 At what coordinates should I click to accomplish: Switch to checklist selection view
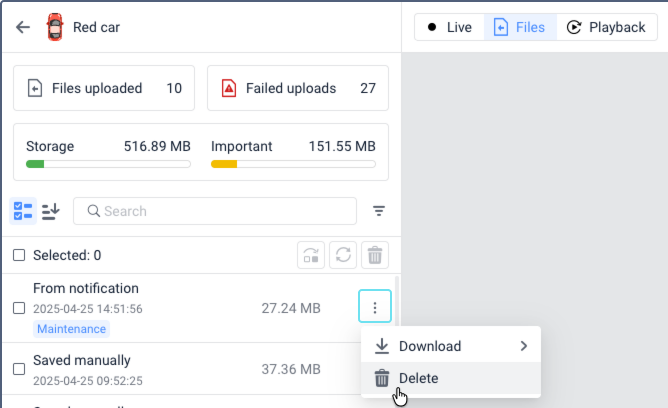23,211
